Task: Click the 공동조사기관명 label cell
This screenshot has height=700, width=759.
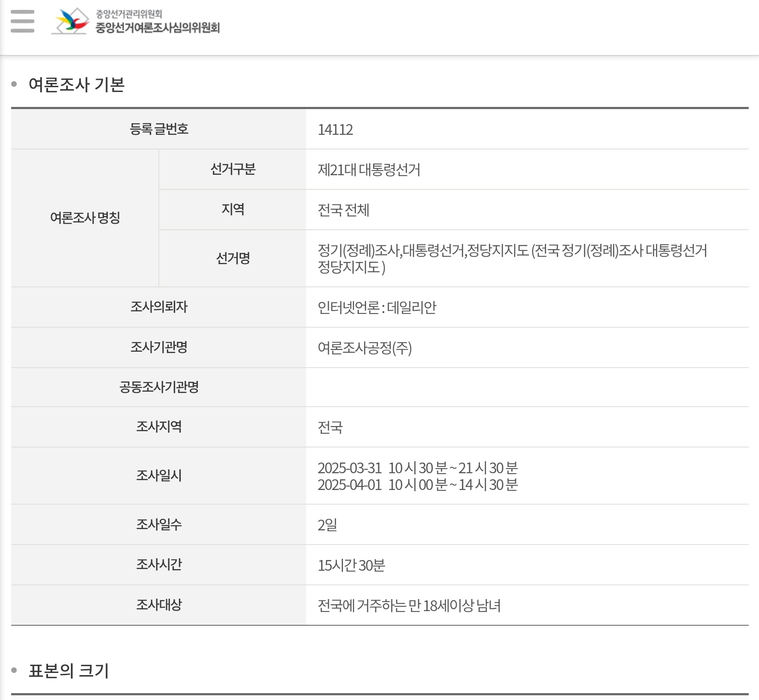Action: (x=159, y=387)
